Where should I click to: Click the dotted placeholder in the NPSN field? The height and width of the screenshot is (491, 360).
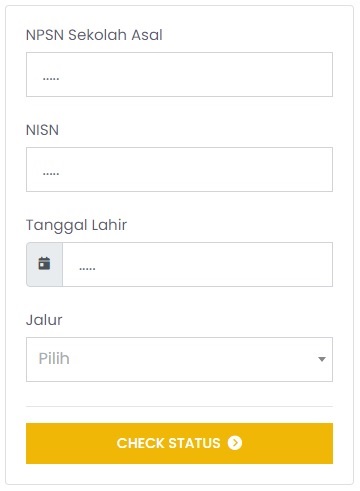[51, 79]
